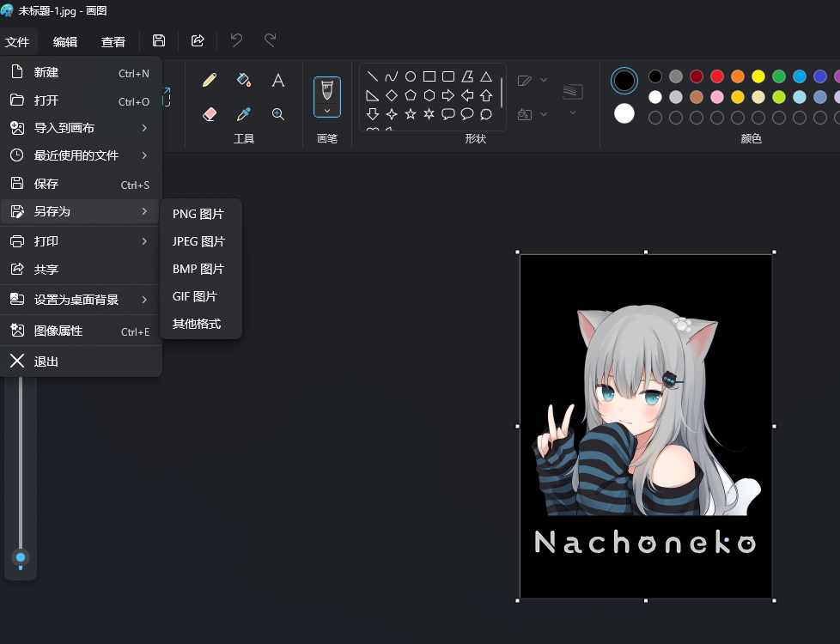Click 图像属性 menu entry

tap(58, 331)
